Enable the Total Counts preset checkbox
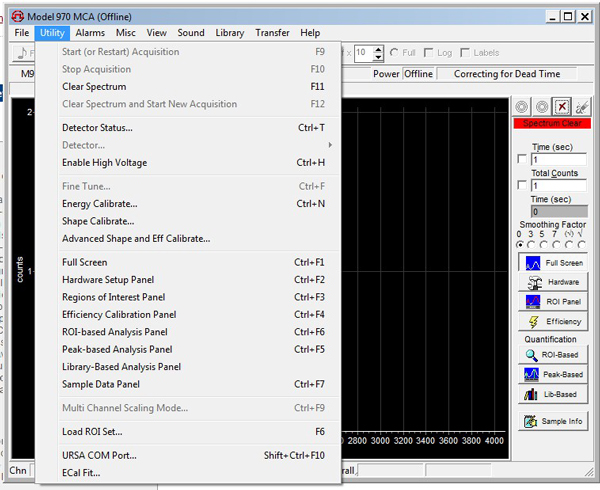The height and width of the screenshot is (490, 600). 521,186
